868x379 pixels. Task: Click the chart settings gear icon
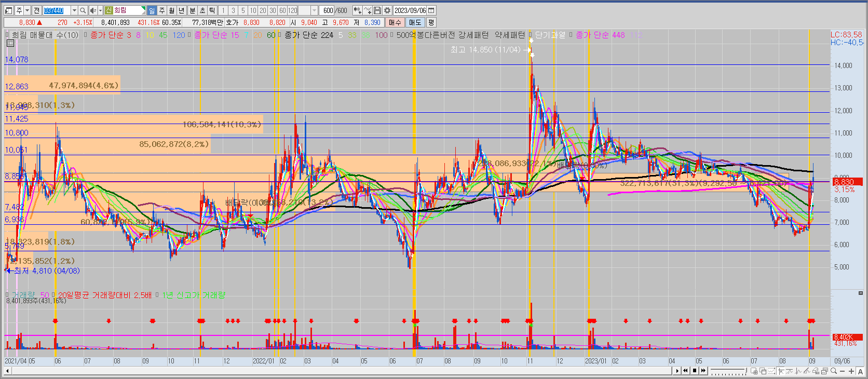click(x=387, y=10)
